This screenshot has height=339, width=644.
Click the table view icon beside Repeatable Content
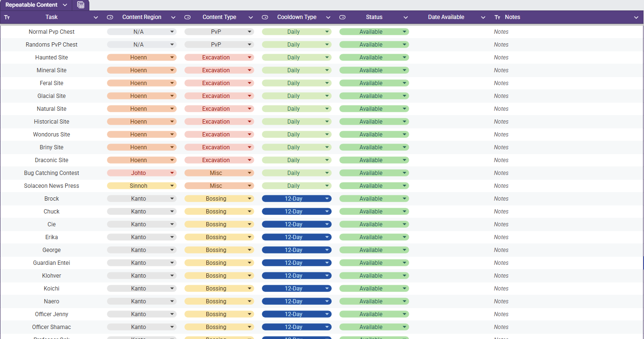click(81, 5)
